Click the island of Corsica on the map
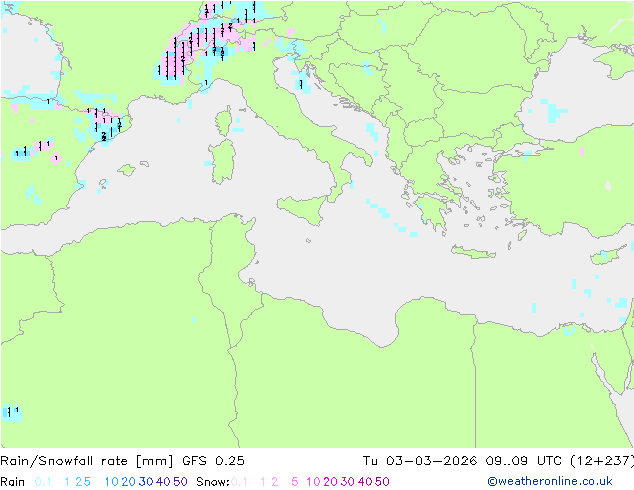The width and height of the screenshot is (634, 490). 224,122
